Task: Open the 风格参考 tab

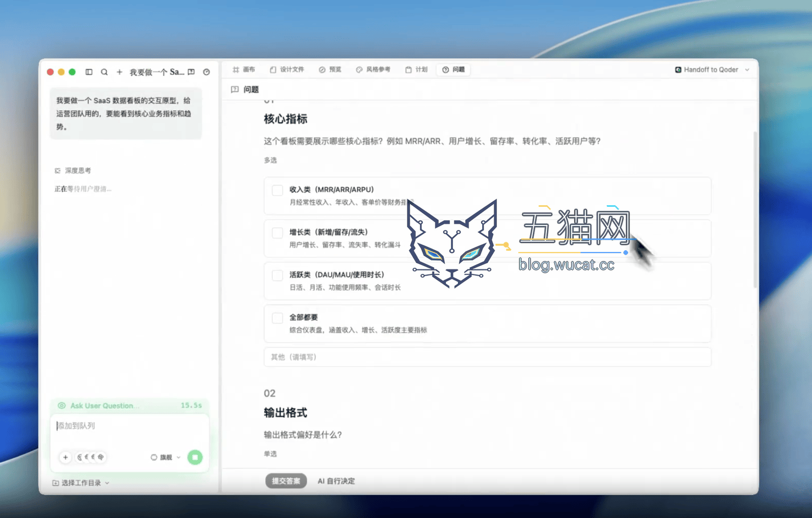Action: 373,69
